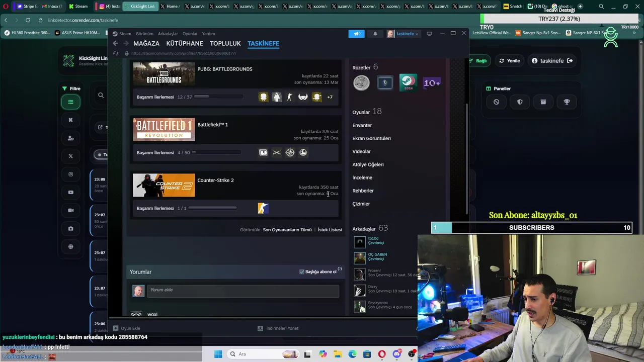Image resolution: width=644 pixels, height=362 pixels.
Task: Open the taskinefe account dropdown in Steam
Action: pos(403,34)
